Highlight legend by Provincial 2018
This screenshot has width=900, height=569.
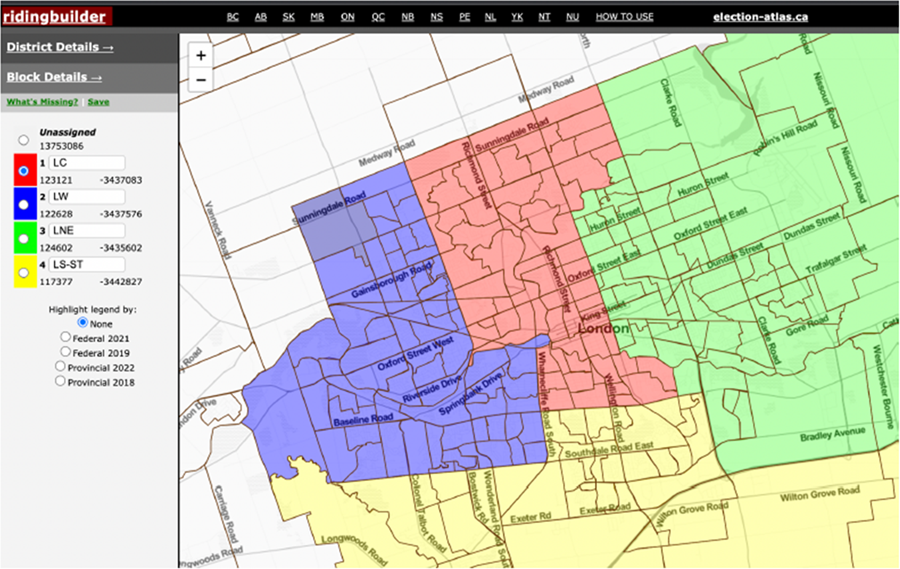(60, 381)
